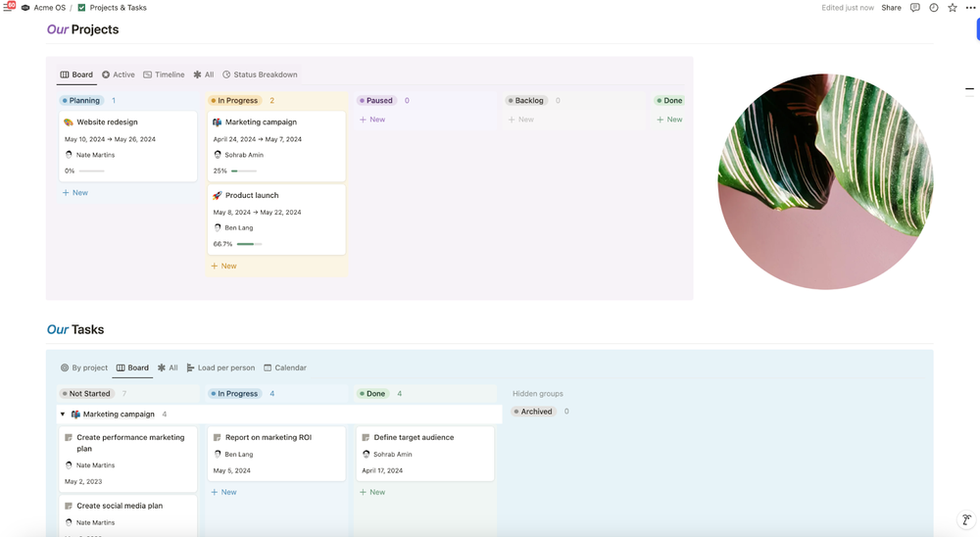This screenshot has width=980, height=537.
Task: Collapse the Marketing campaign task group
Action: pos(63,414)
